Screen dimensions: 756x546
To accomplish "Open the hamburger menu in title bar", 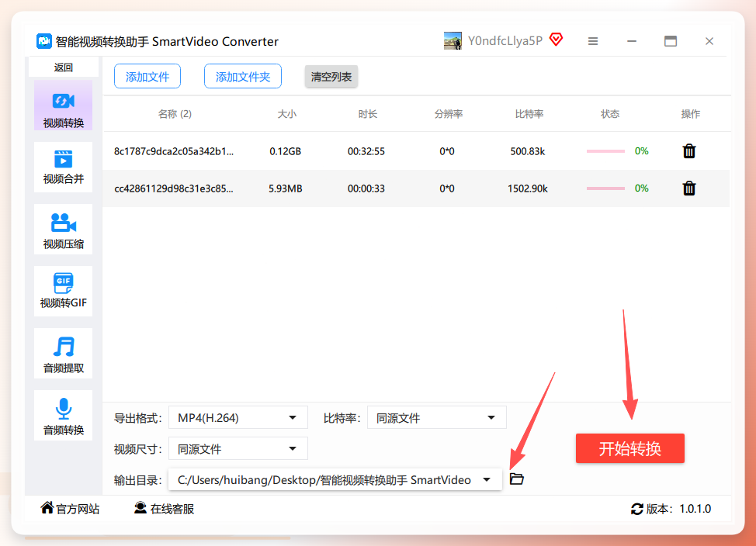I will (593, 41).
